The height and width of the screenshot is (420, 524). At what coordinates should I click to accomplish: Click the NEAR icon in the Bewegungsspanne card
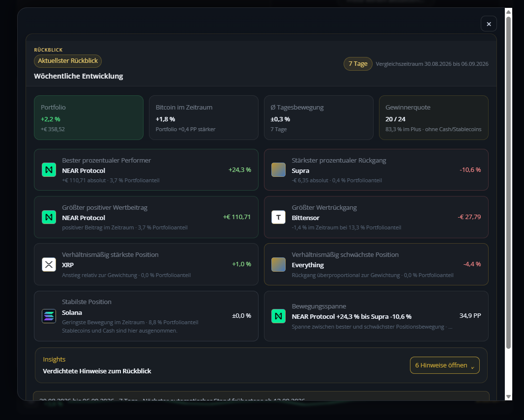pyautogui.click(x=278, y=316)
